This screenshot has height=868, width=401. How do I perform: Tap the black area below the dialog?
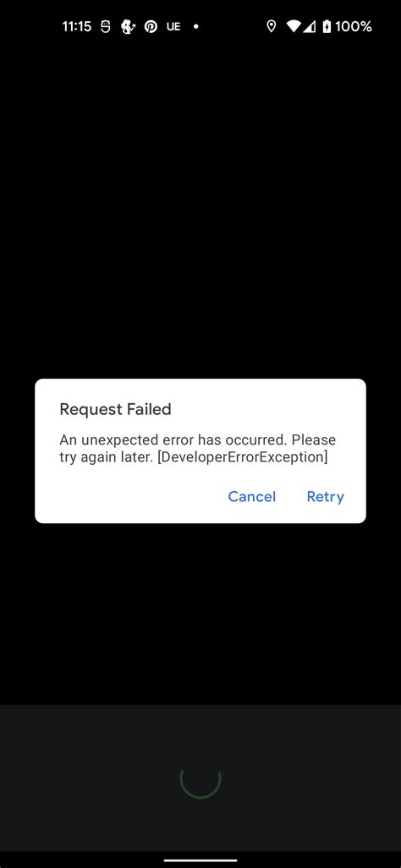(200, 614)
